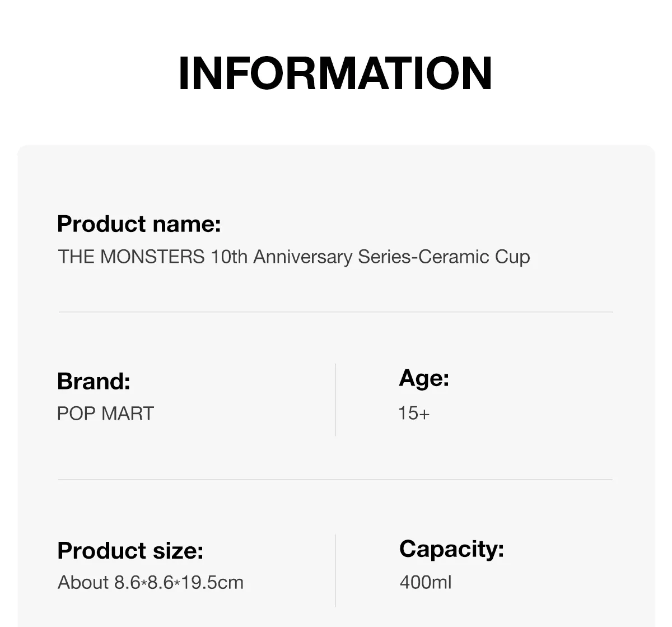This screenshot has height=627, width=672.
Task: Click the "Brand:" label
Action: coord(94,381)
